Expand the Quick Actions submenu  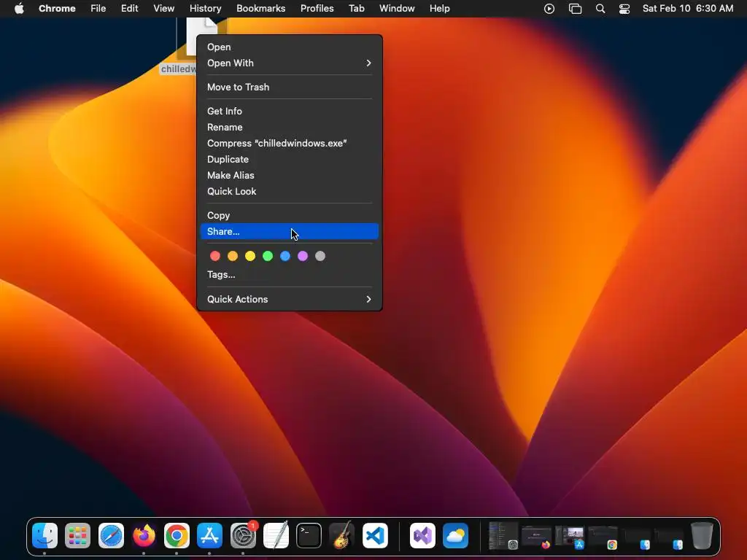(290, 299)
